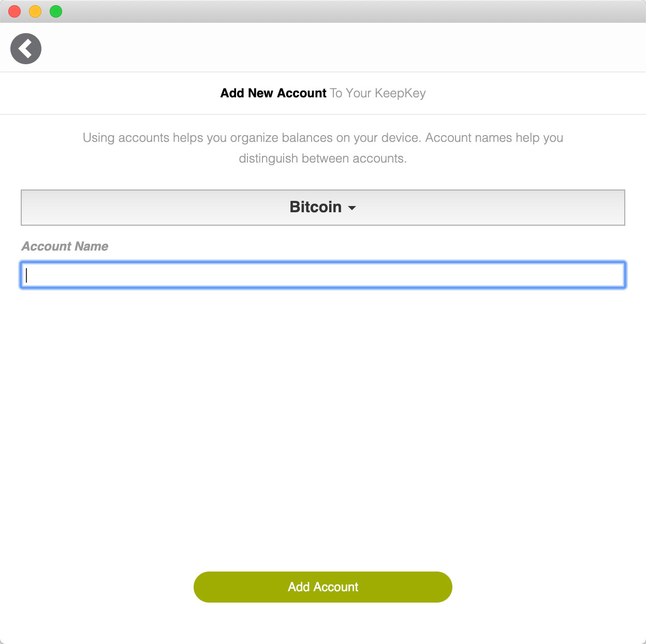Click the white chevron inside the back circle
Screen dimensions: 646x644
pyautogui.click(x=25, y=49)
